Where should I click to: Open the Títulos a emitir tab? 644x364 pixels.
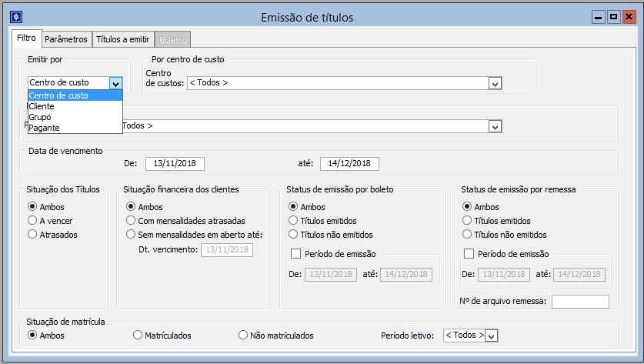pos(122,39)
